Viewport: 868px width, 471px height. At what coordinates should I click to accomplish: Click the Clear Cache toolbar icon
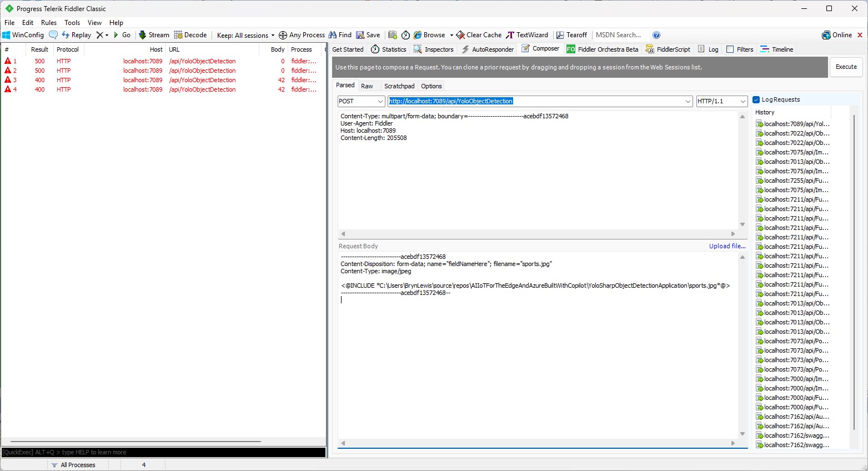(479, 35)
